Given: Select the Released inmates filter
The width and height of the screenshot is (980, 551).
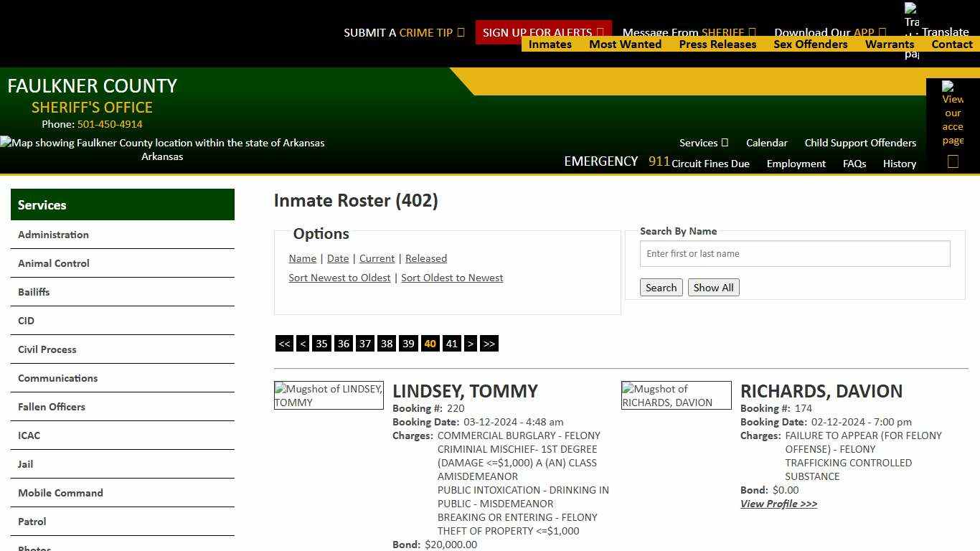Looking at the screenshot, I should pos(426,258).
